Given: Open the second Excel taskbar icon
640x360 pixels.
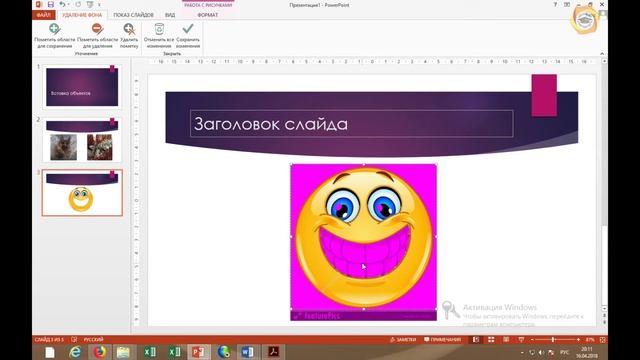Looking at the screenshot, I should [174, 352].
